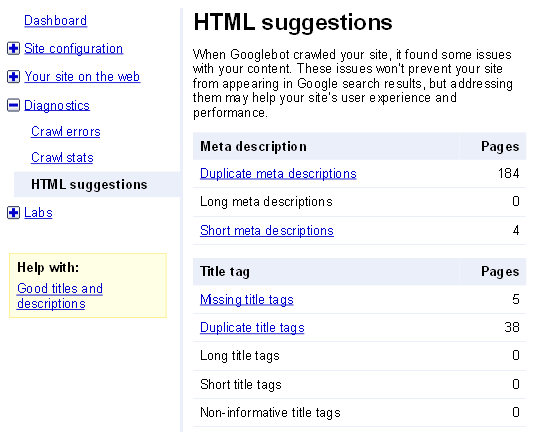Go to Crawl errors
535x432 pixels.
pos(66,131)
